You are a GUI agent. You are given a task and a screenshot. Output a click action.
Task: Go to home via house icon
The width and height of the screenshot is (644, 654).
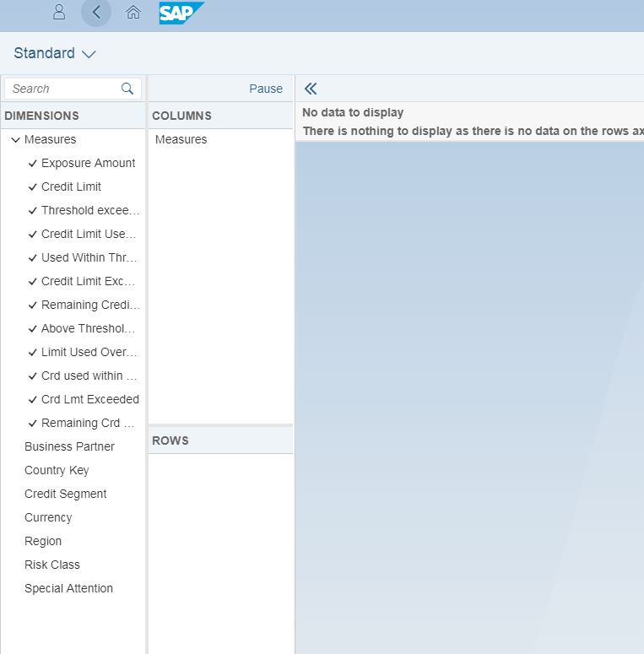[133, 12]
